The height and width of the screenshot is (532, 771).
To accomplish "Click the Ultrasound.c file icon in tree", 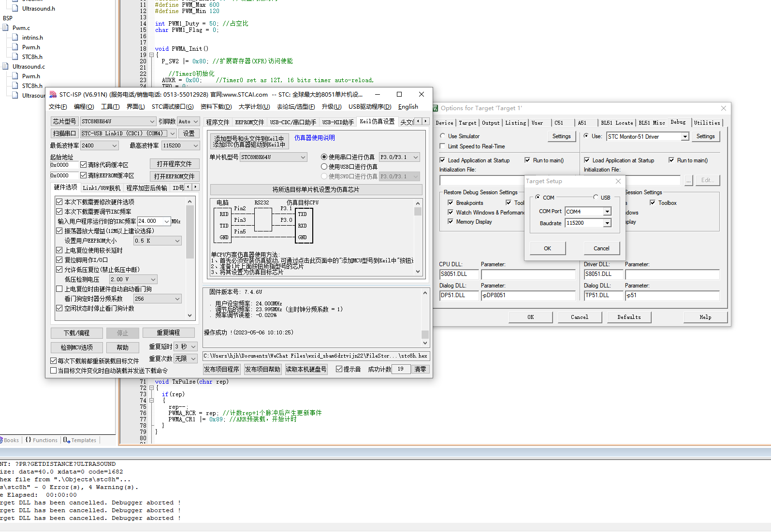I will 5,66.
